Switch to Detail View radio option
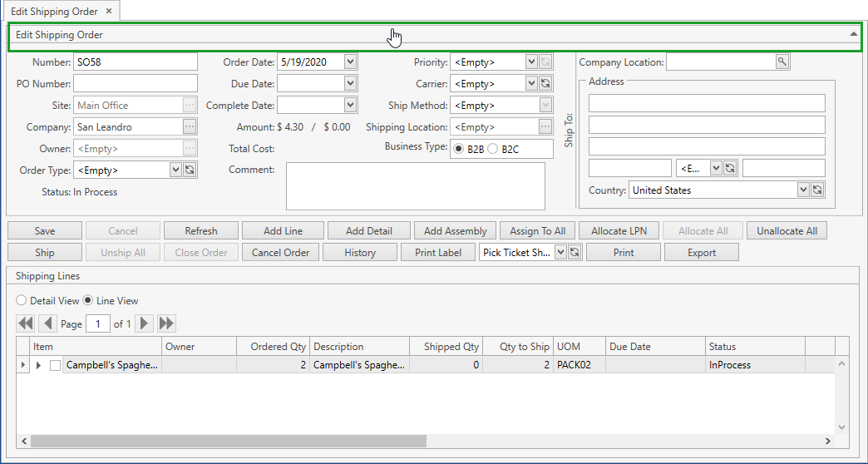 22,301
